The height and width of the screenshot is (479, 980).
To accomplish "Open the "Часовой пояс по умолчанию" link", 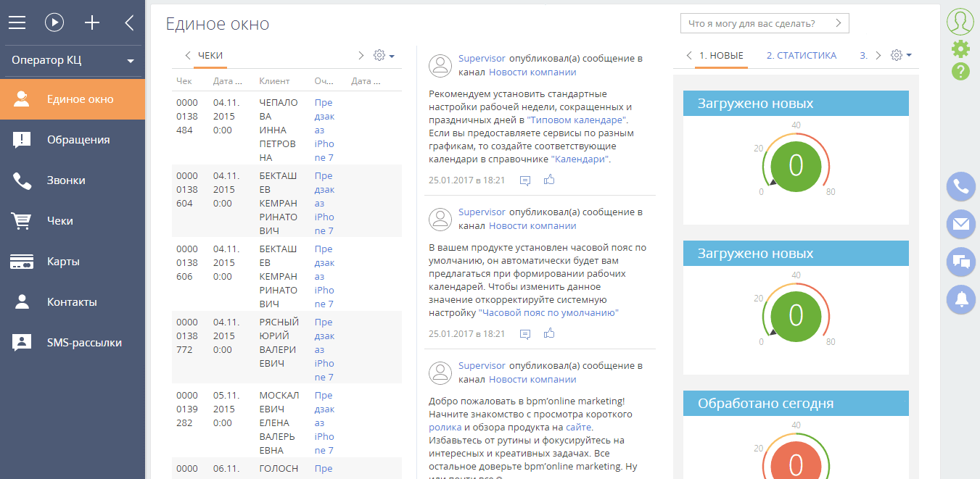I will click(x=548, y=313).
